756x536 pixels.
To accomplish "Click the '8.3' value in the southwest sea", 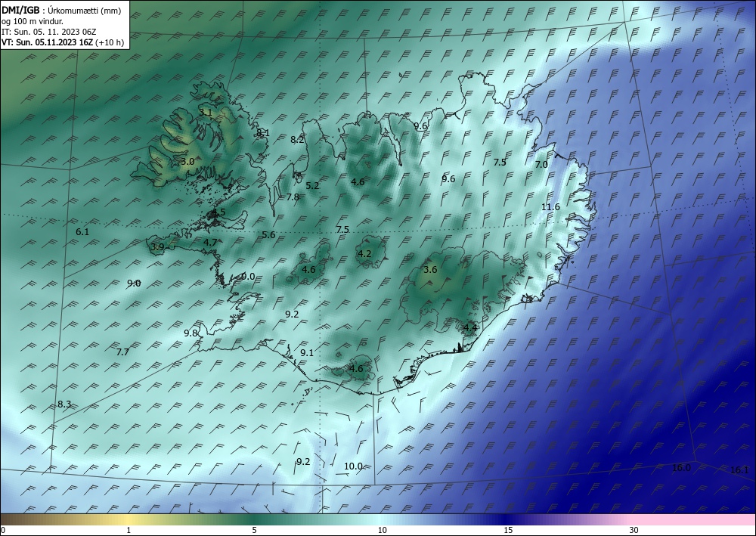I will pyautogui.click(x=64, y=404).
